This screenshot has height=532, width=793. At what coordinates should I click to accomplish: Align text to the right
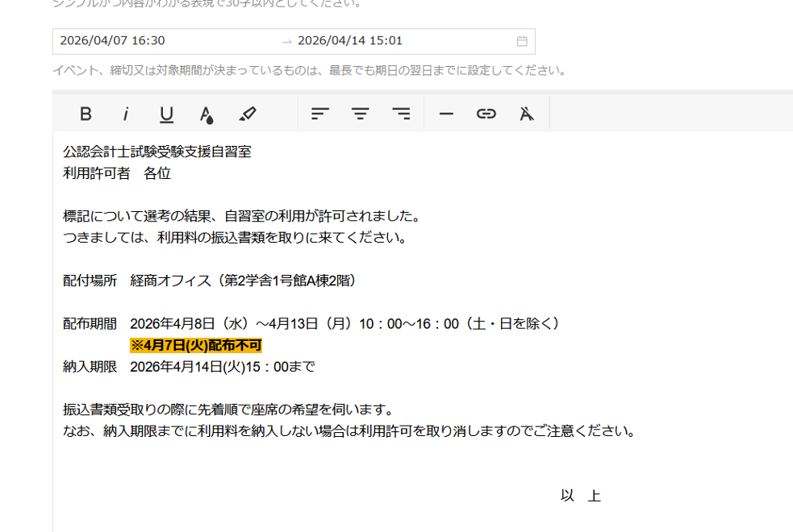[x=401, y=114]
